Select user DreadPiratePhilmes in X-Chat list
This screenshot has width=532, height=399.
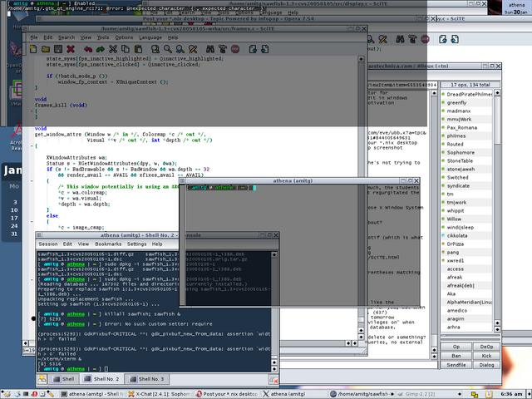coord(466,94)
